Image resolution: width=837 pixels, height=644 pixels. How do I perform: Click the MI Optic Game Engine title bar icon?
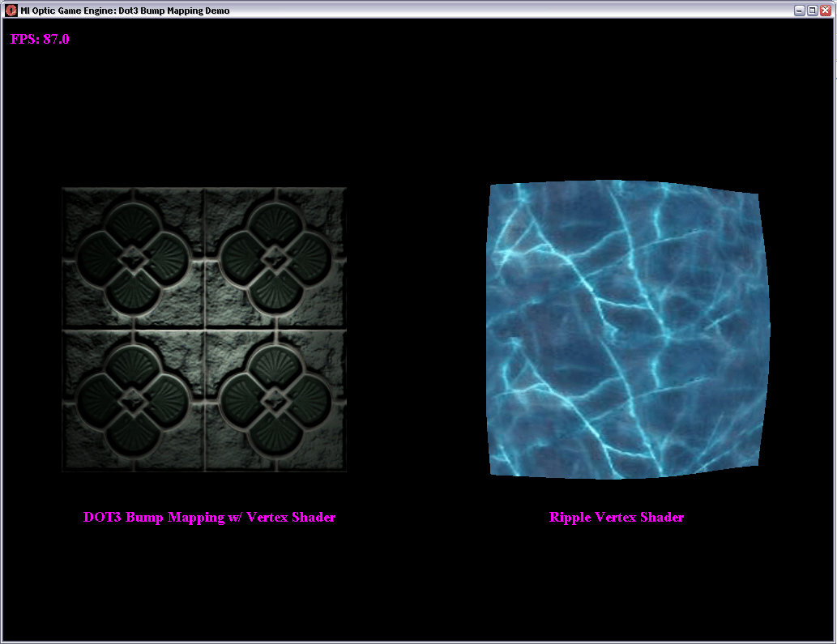click(x=11, y=11)
